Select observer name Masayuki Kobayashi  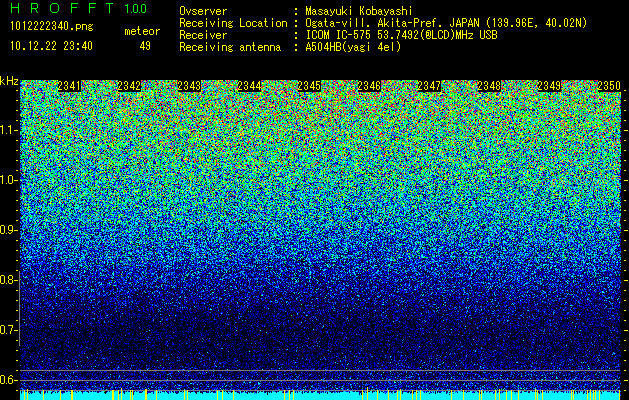[x=359, y=11]
